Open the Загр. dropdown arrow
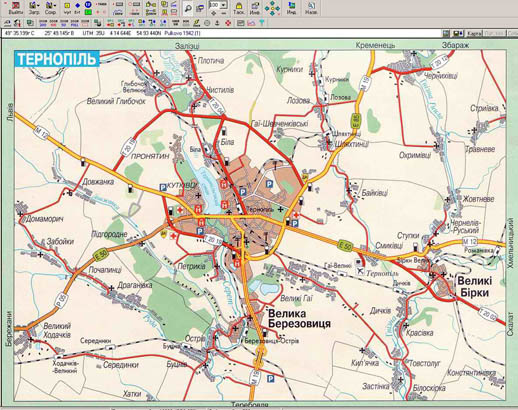The height and width of the screenshot is (410, 518). 38,6
